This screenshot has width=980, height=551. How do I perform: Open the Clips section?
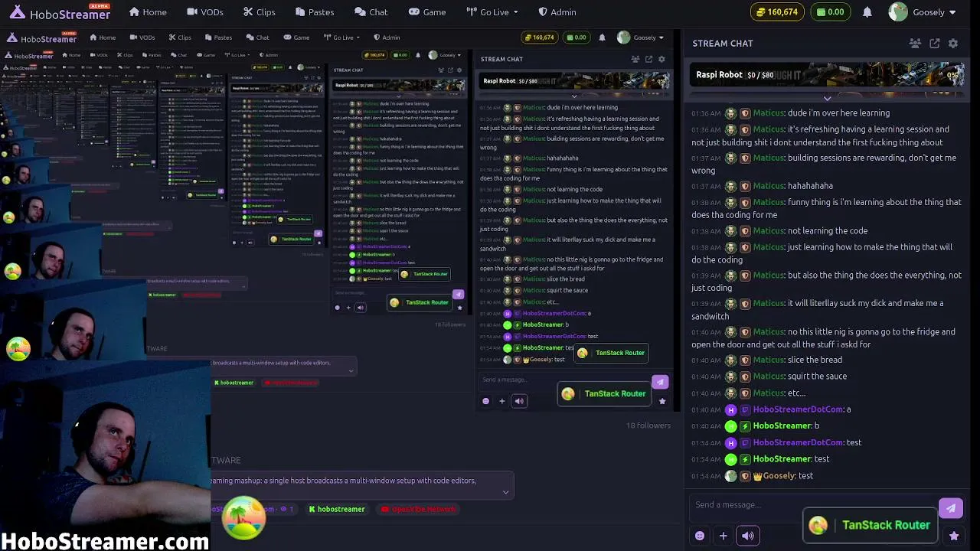pyautogui.click(x=259, y=12)
